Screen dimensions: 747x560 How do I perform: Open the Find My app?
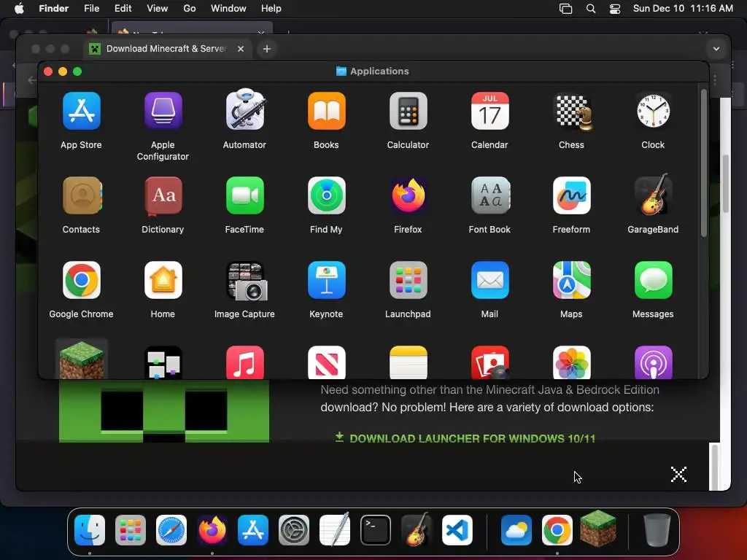coord(326,195)
